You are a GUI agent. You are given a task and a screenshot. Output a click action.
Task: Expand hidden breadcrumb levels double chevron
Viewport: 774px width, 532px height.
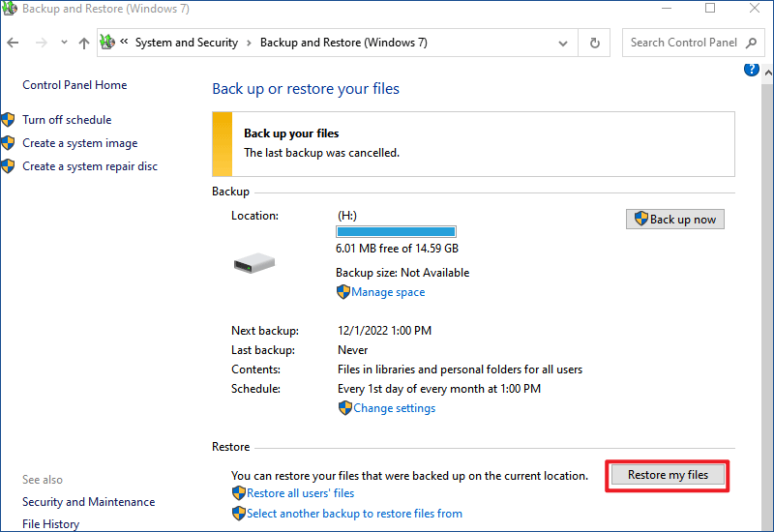pos(125,42)
